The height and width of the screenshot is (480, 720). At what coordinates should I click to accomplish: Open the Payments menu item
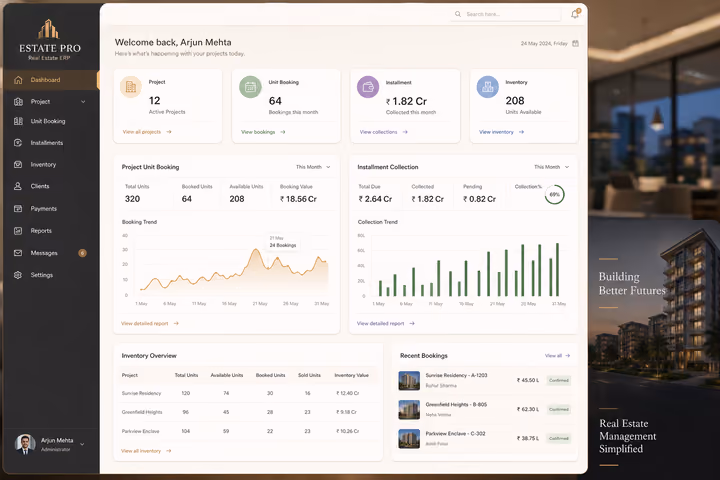[44, 209]
